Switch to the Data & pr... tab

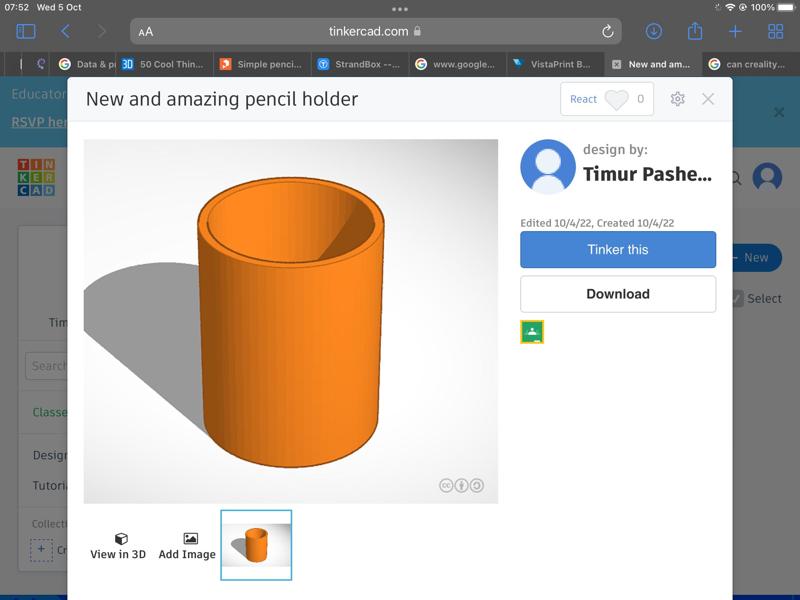87,64
